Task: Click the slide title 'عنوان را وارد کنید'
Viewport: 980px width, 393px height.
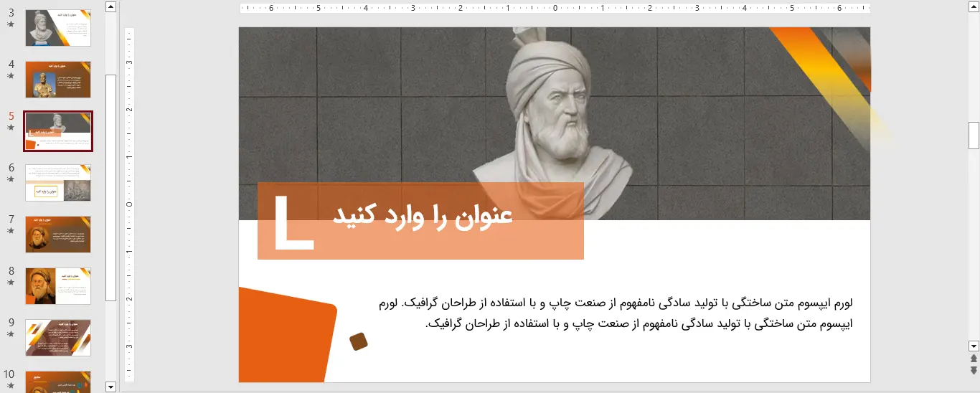Action: (423, 216)
